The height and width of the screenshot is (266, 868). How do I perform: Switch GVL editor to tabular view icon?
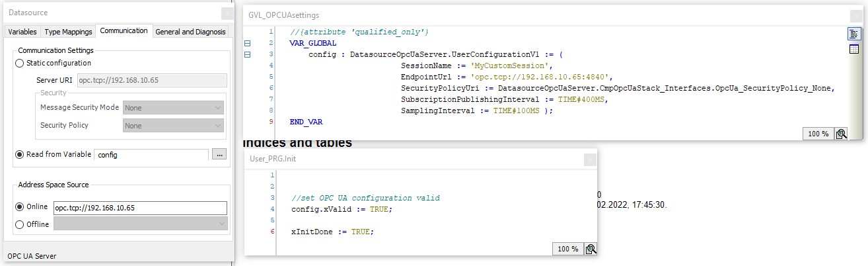[x=853, y=49]
